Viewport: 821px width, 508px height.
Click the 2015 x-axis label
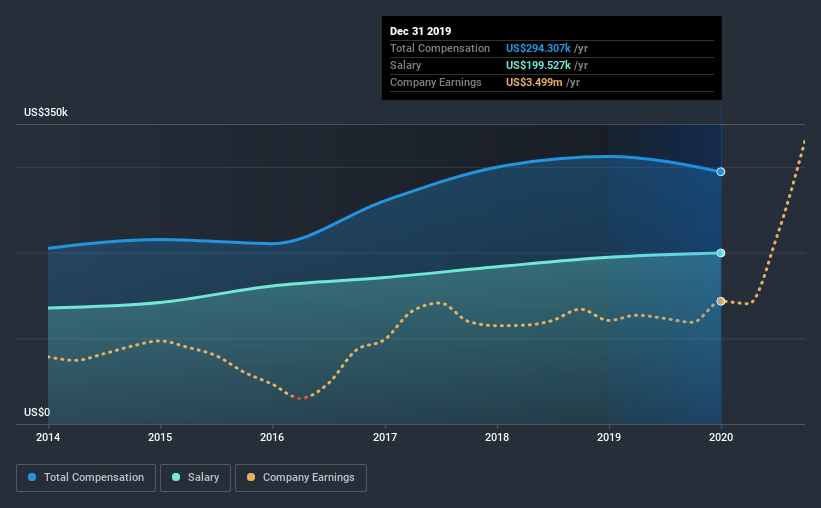pos(160,437)
